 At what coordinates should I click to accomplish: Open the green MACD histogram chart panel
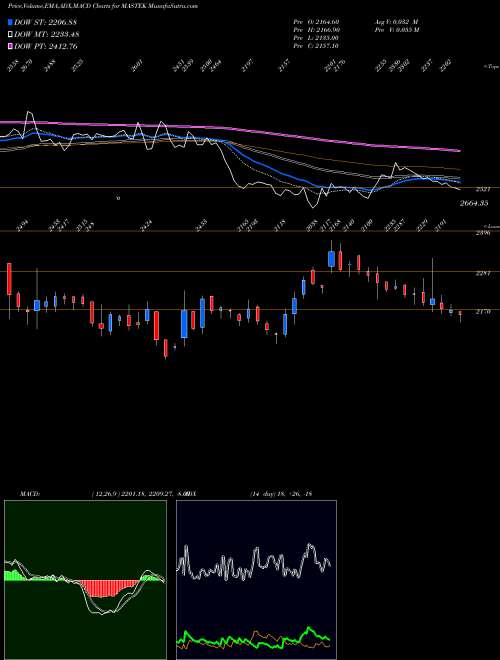click(85, 580)
